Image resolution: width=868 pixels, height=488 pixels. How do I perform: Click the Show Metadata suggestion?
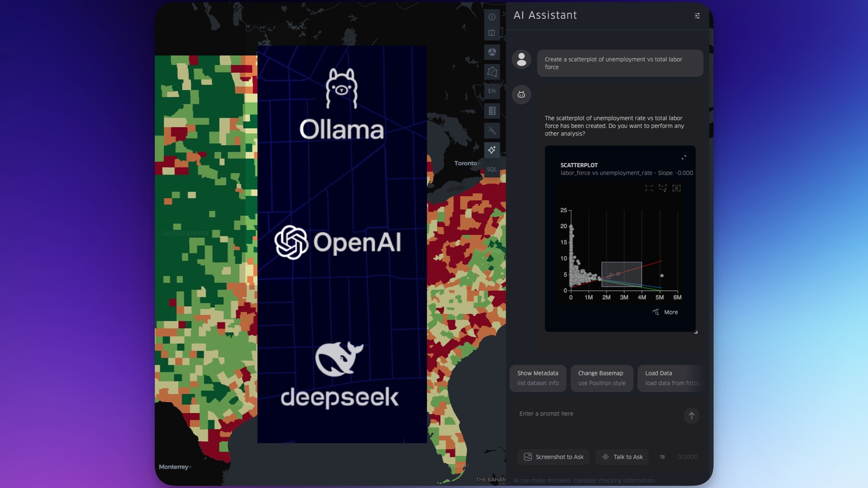pos(538,378)
